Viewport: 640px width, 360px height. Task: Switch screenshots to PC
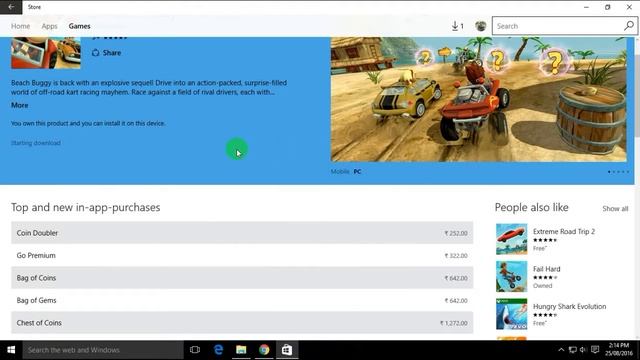[x=357, y=171]
